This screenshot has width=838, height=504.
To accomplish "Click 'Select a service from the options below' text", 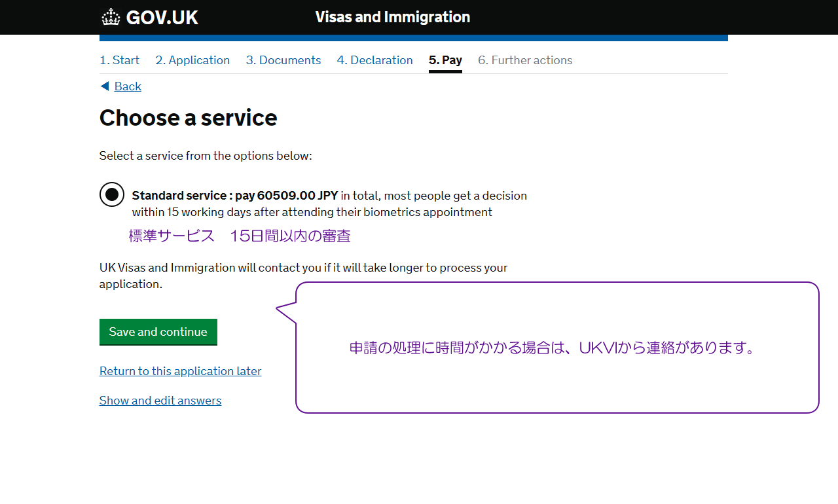I will [206, 156].
